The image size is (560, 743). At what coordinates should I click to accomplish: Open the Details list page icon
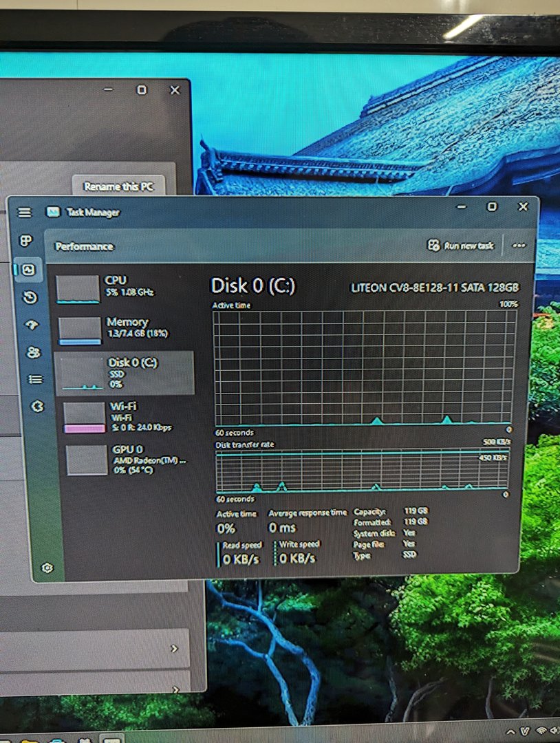[35, 379]
